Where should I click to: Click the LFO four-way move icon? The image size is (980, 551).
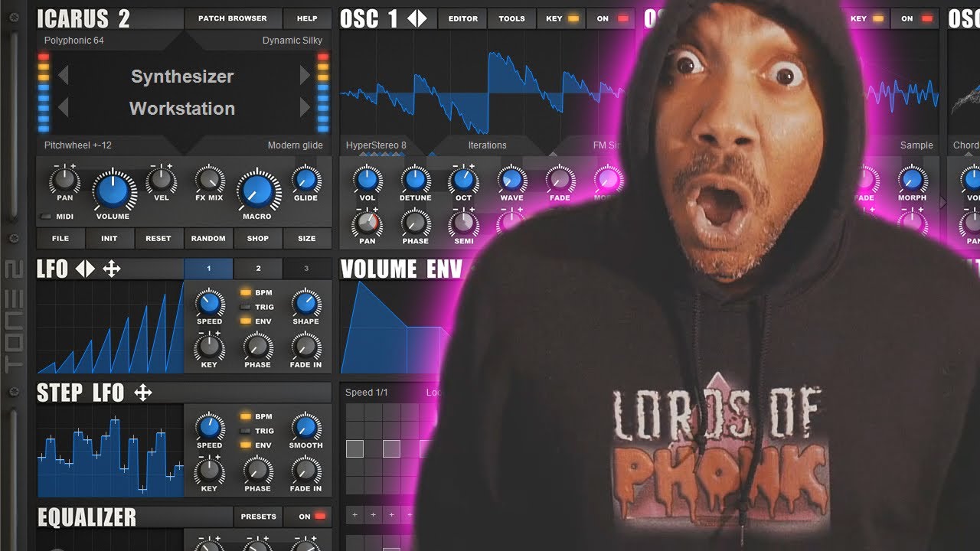coord(112,269)
